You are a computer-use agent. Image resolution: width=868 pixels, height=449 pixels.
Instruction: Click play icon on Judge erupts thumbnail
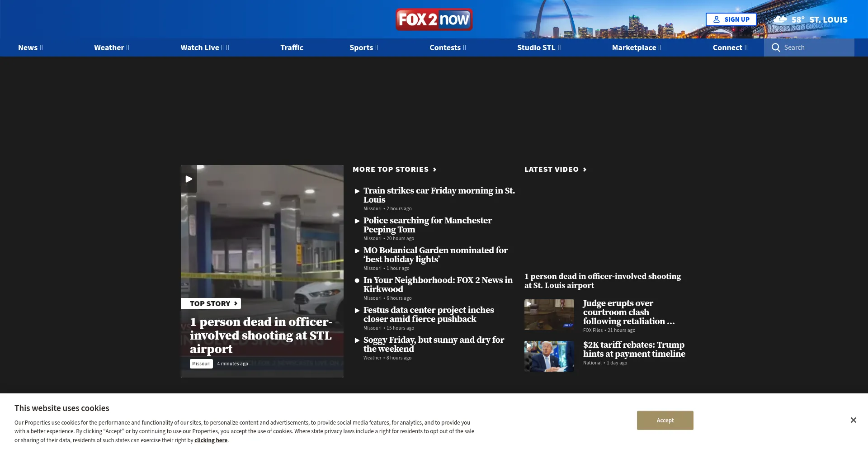529,304
